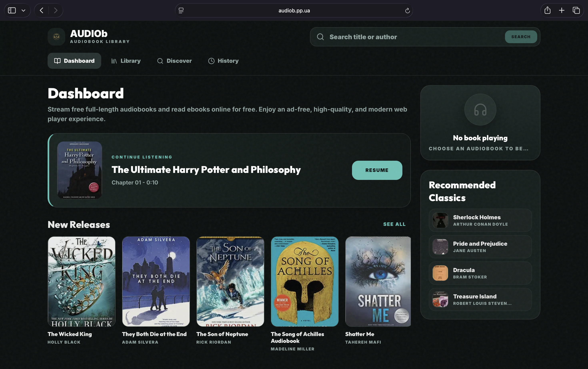Click the Dracula cover thumbnail
This screenshot has width=588, height=369.
[x=440, y=273]
